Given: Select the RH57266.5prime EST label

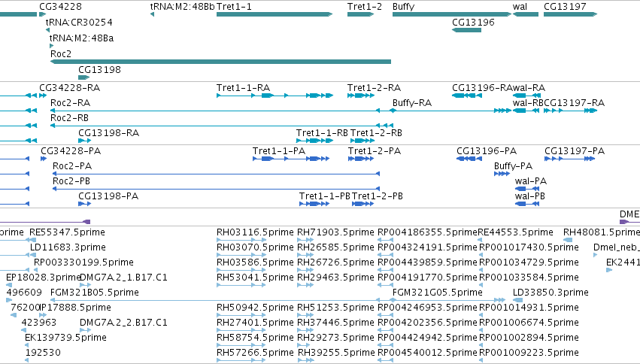Looking at the screenshot, I should (255, 353).
